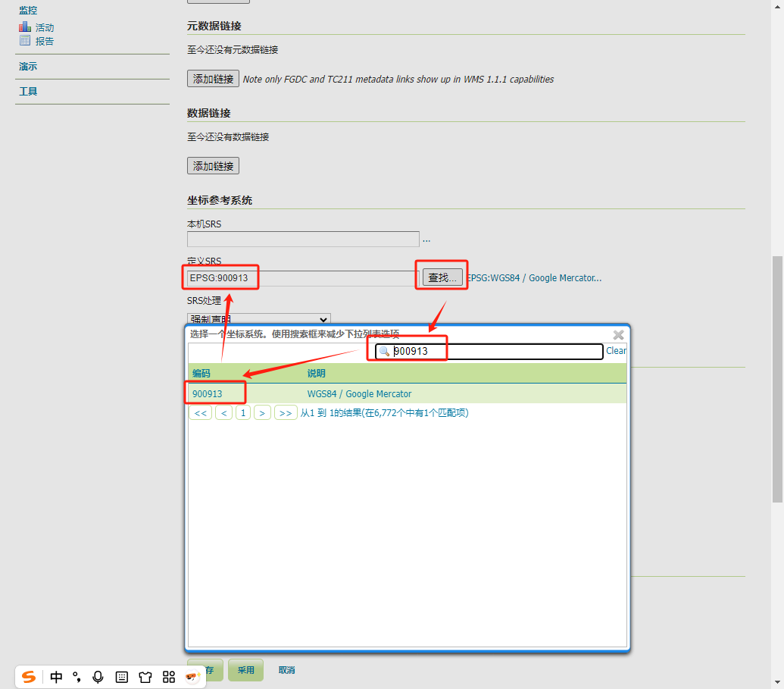Viewport: 784px width, 689px height.
Task: Click page number 1
Action: coord(243,413)
